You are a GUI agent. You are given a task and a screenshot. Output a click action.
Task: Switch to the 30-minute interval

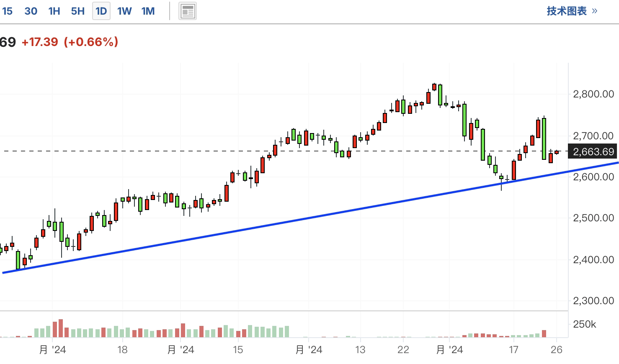[x=31, y=11]
